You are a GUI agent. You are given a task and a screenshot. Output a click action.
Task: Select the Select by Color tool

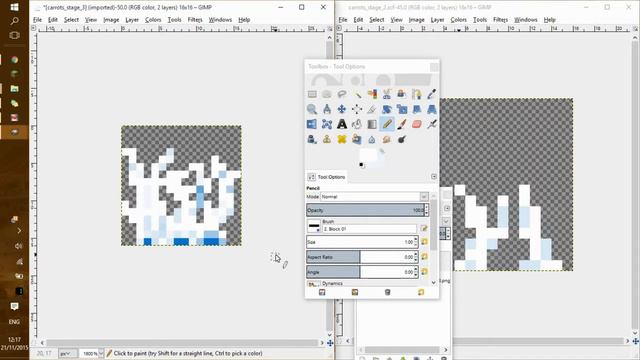372,94
